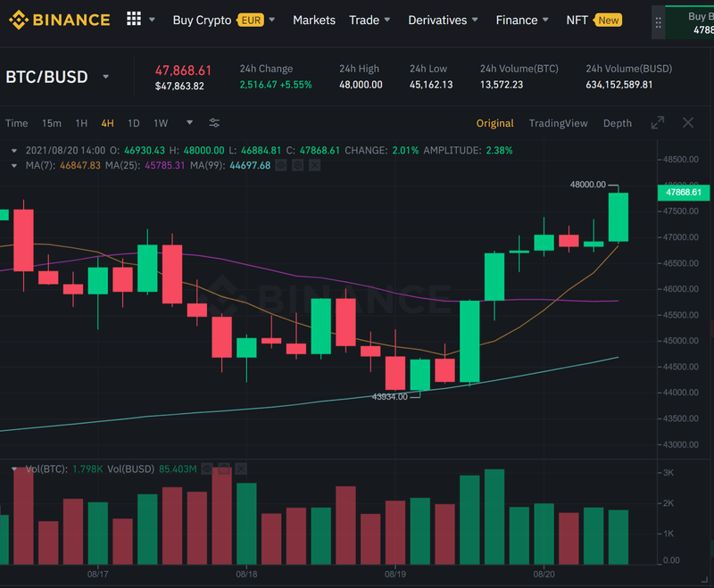Open MA indicator settings gear
The width and height of the screenshot is (714, 588).
[298, 166]
